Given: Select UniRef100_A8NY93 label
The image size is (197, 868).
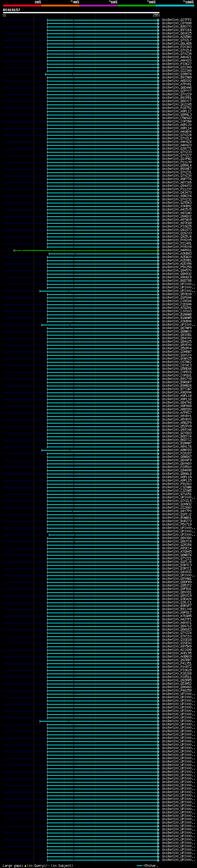Looking at the screenshot, I should 177,450.
